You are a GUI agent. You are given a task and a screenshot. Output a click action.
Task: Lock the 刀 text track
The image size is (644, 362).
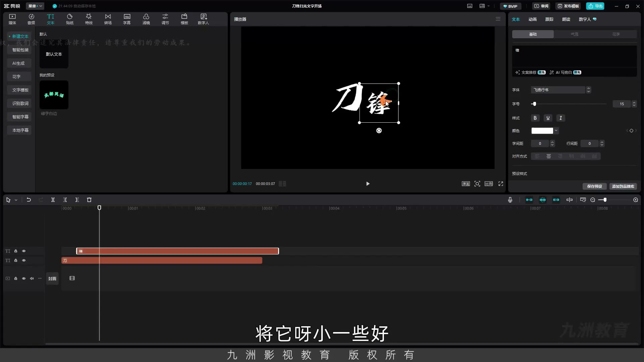click(x=16, y=260)
